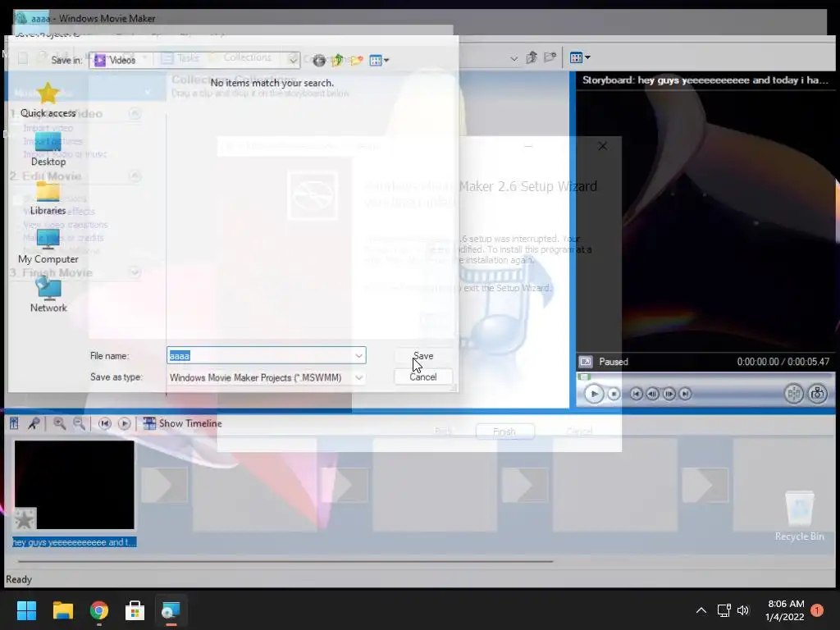Click the video effect star on first clip
This screenshot has width=840, height=630.
tap(24, 518)
